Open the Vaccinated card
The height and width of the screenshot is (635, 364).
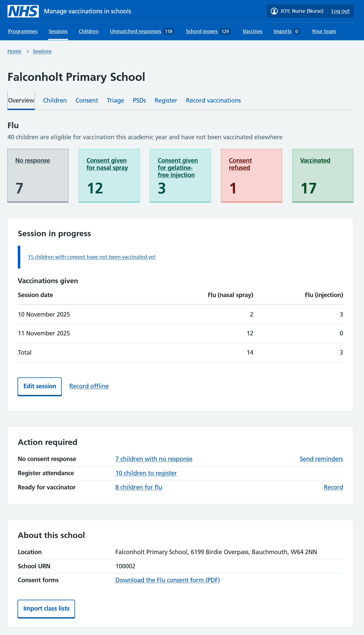tap(323, 176)
